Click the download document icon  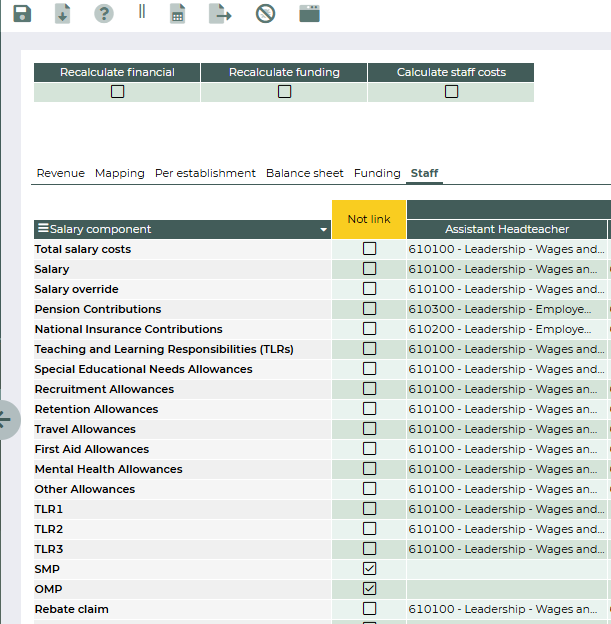click(x=62, y=14)
